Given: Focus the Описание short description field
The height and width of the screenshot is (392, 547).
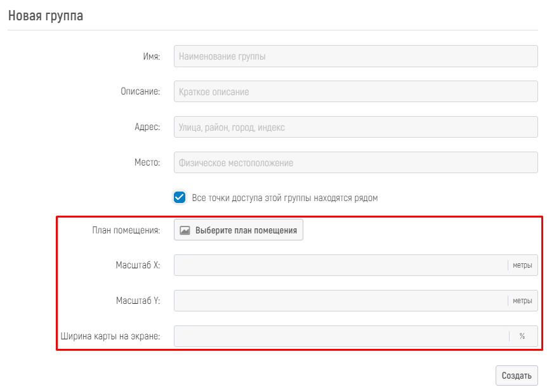Looking at the screenshot, I should [x=355, y=91].
